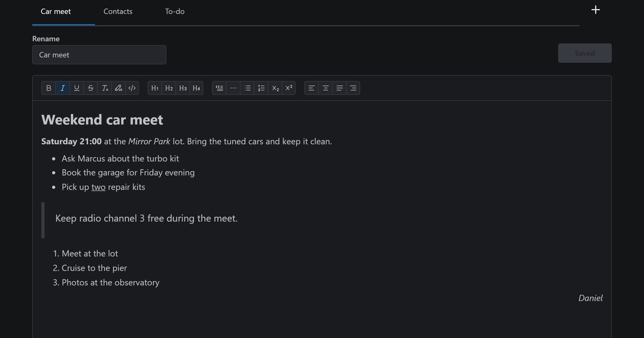
Task: Justify the text alignment
Action: pyautogui.click(x=339, y=88)
